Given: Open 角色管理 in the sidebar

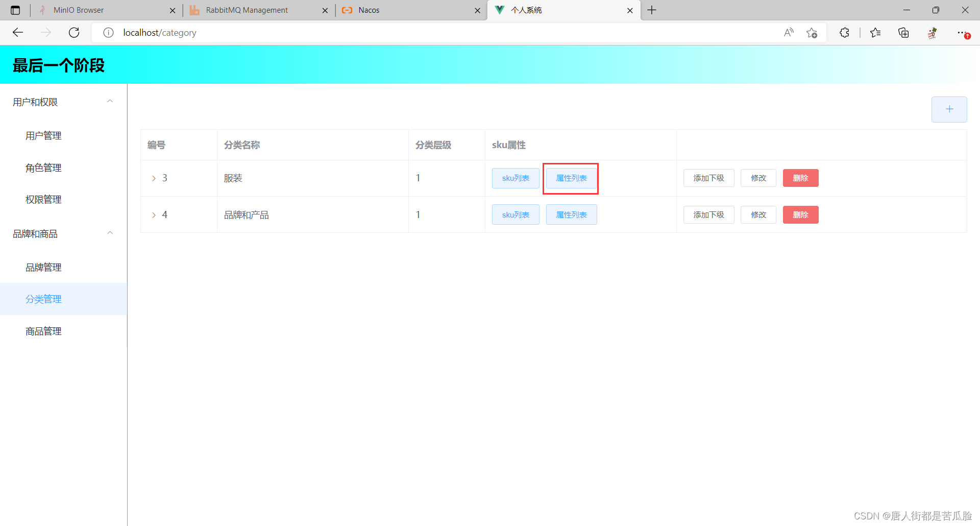Looking at the screenshot, I should (x=63, y=168).
